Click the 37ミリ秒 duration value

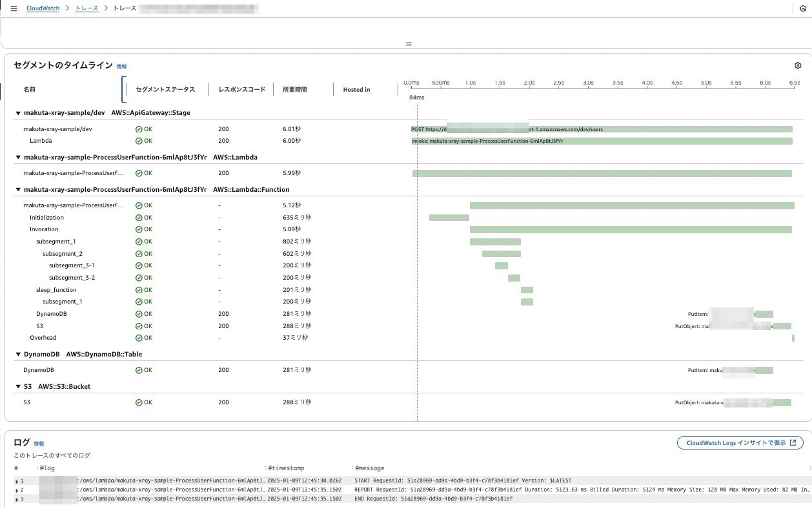coord(296,338)
